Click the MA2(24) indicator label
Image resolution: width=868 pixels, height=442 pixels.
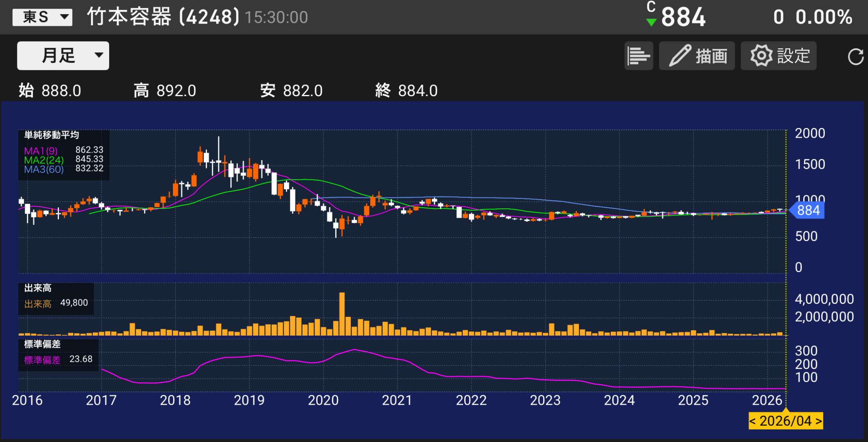pos(44,160)
